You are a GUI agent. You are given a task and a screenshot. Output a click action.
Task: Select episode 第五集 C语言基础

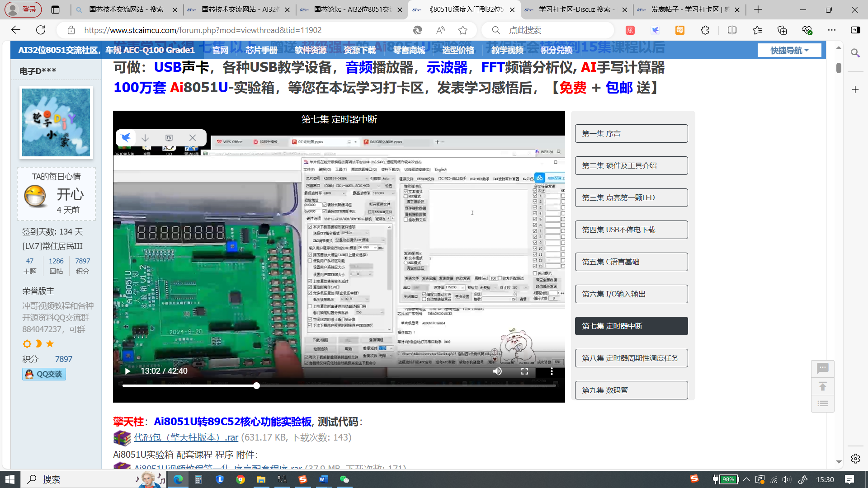pos(631,262)
